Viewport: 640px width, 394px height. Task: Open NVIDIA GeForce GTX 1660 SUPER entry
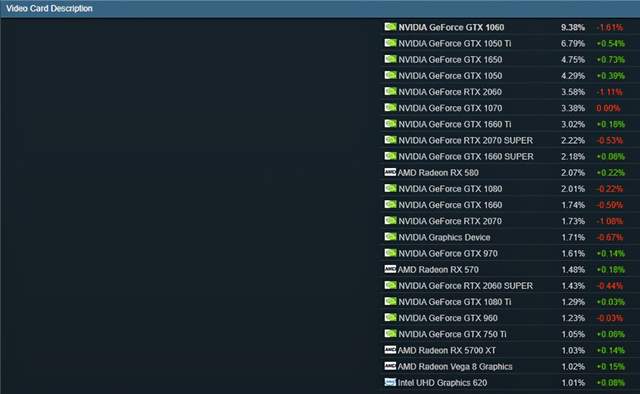tap(466, 156)
